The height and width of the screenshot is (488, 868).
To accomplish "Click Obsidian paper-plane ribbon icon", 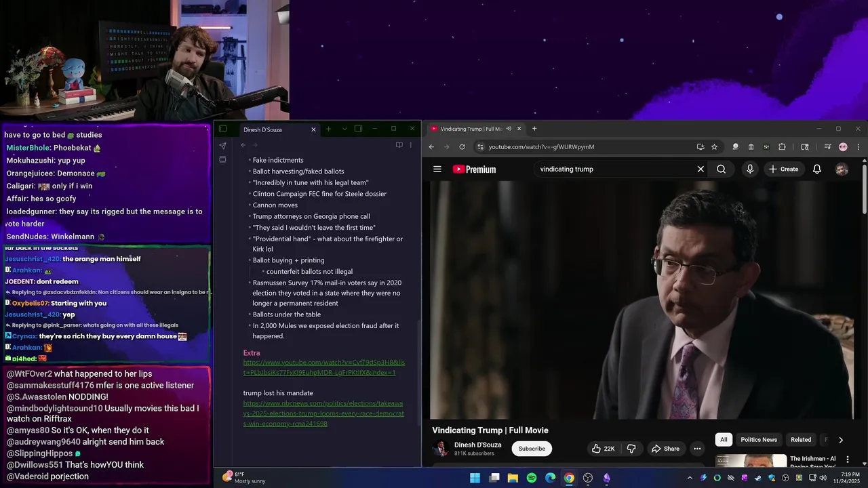I will tap(222, 146).
